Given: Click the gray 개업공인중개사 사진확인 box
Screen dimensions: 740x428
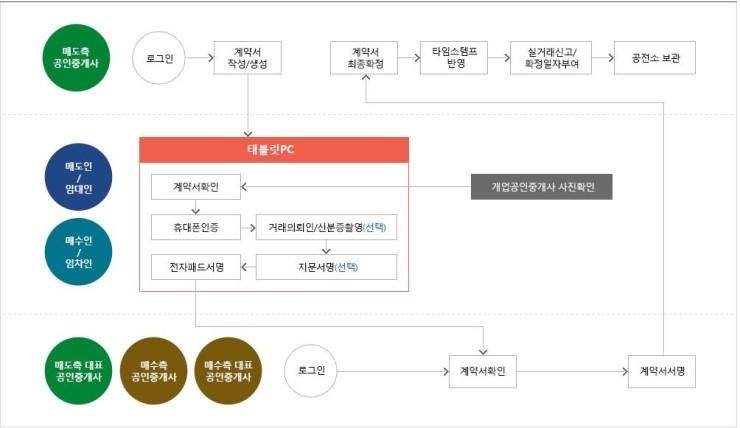Looking at the screenshot, I should 542,187.
